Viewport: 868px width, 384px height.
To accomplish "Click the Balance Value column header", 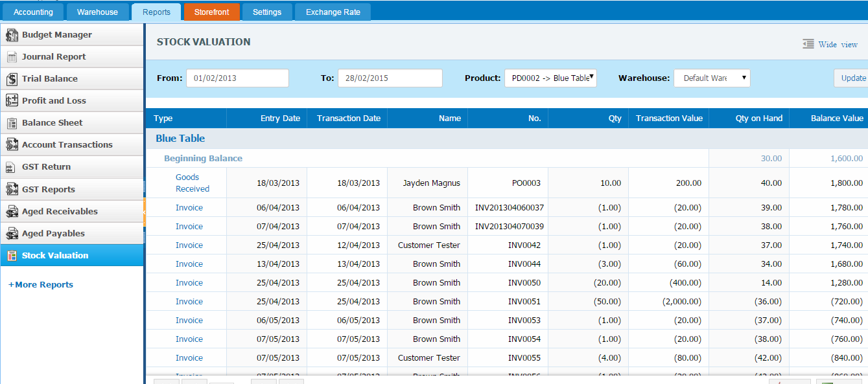I will pyautogui.click(x=828, y=119).
